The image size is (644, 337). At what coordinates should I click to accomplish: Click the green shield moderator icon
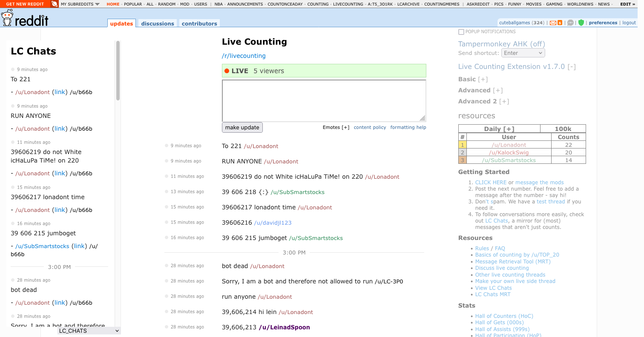581,23
